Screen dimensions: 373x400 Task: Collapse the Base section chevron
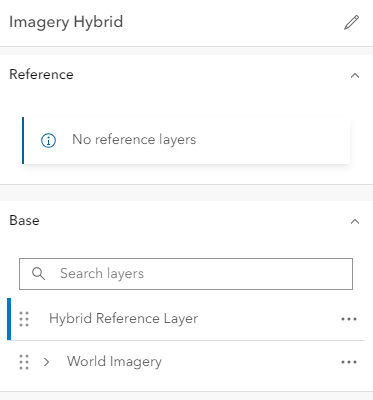(x=355, y=221)
